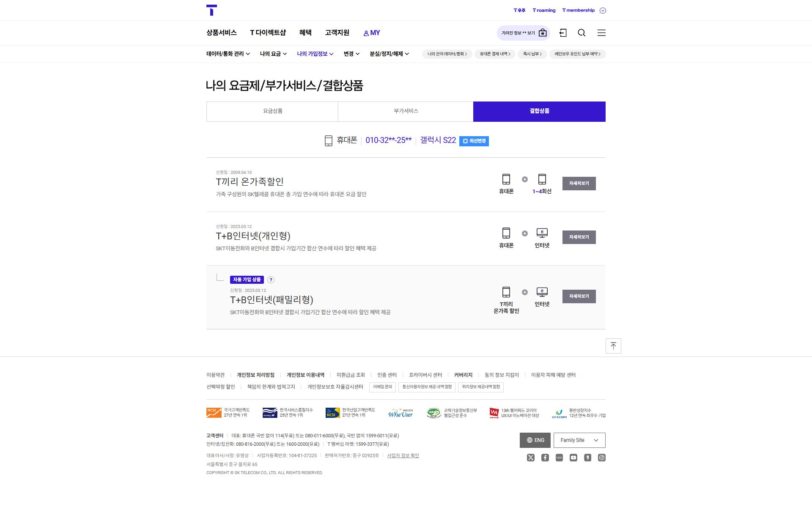812x513 pixels.
Task: Open the 개인정보 처리방침 link
Action: pos(255,375)
